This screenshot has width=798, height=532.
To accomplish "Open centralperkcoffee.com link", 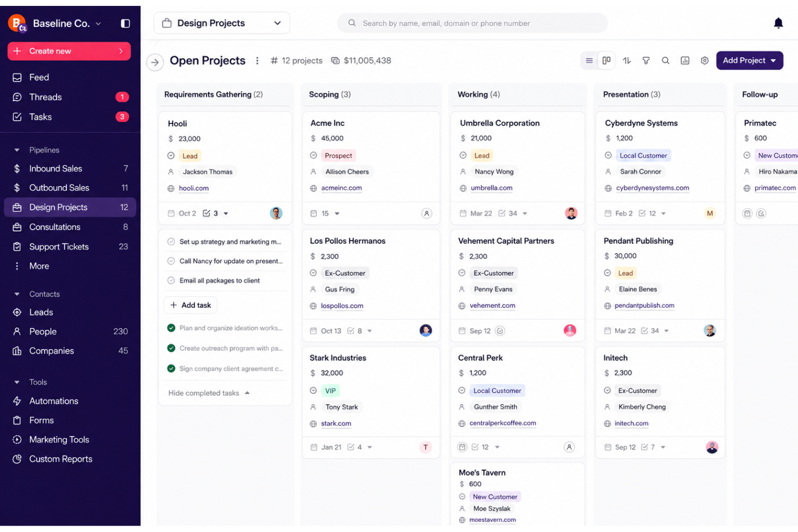I will pyautogui.click(x=503, y=423).
